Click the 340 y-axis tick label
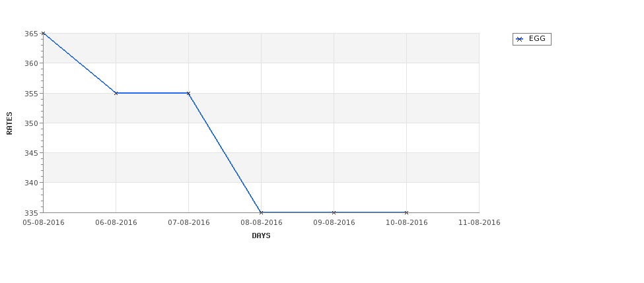 coord(31,183)
